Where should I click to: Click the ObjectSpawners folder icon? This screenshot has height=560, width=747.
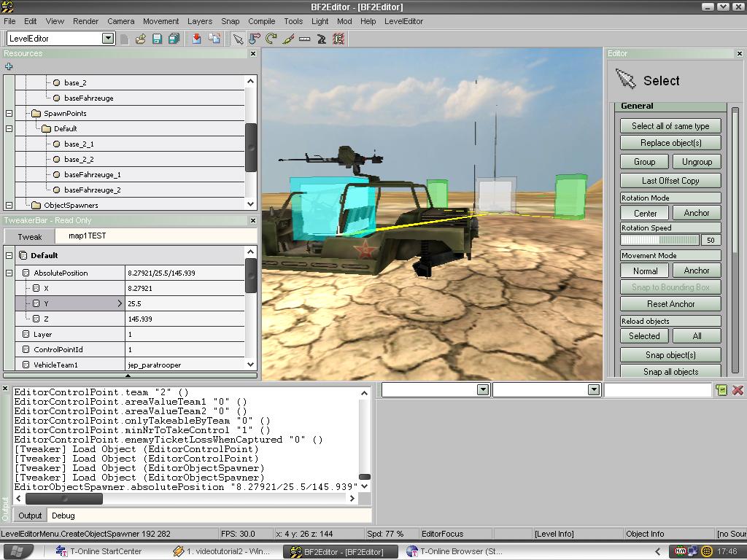[x=36, y=205]
